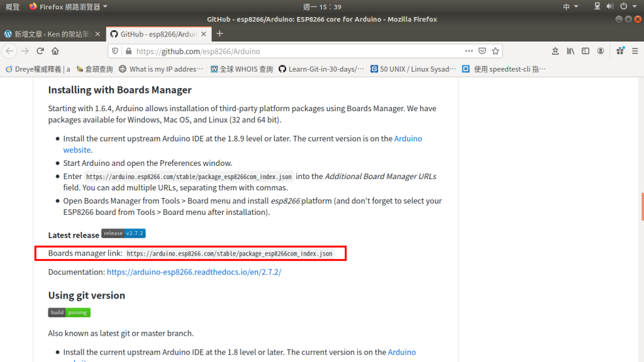Click the Boards manager link URL text
Image resolution: width=644 pixels, height=362 pixels.
pyautogui.click(x=230, y=253)
